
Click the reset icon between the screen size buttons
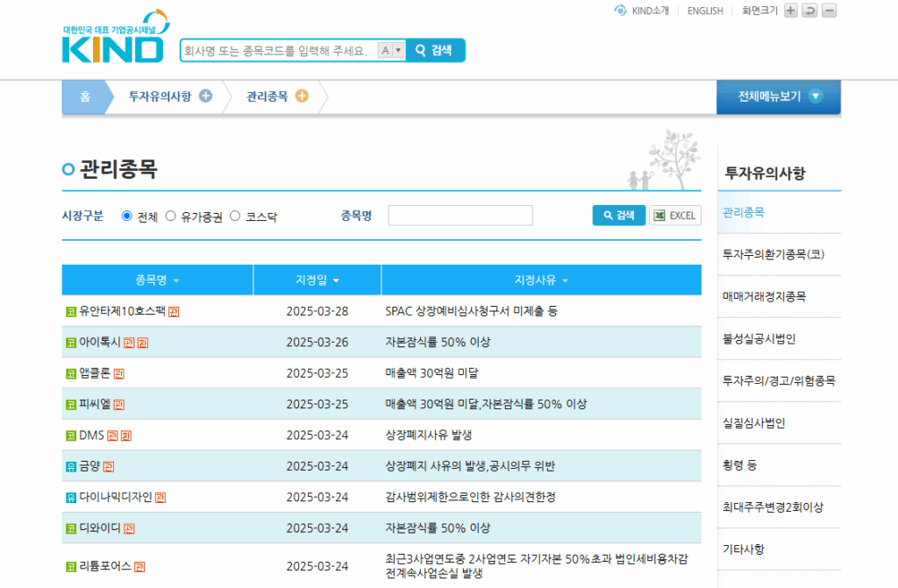click(810, 11)
